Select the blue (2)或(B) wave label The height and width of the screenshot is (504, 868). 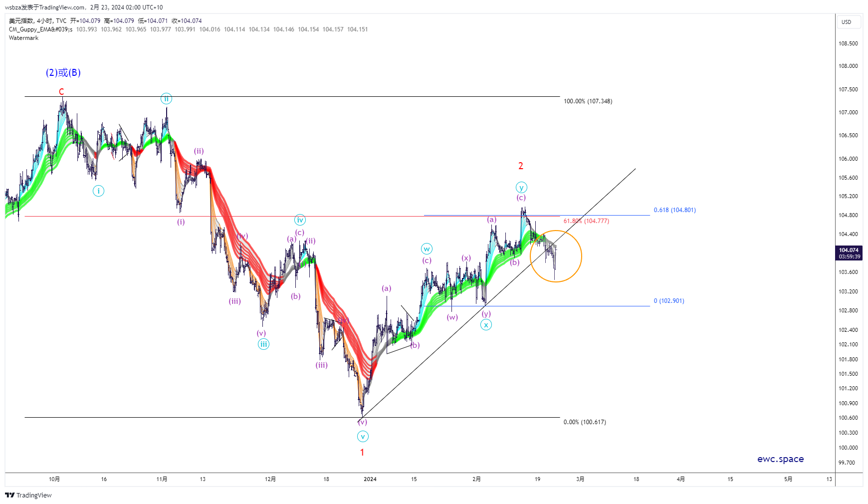(x=63, y=73)
